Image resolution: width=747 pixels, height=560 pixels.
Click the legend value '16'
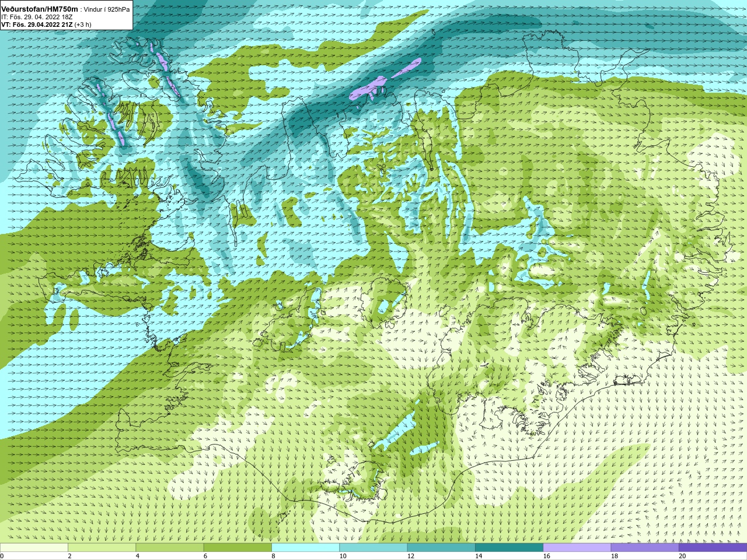[x=546, y=556]
